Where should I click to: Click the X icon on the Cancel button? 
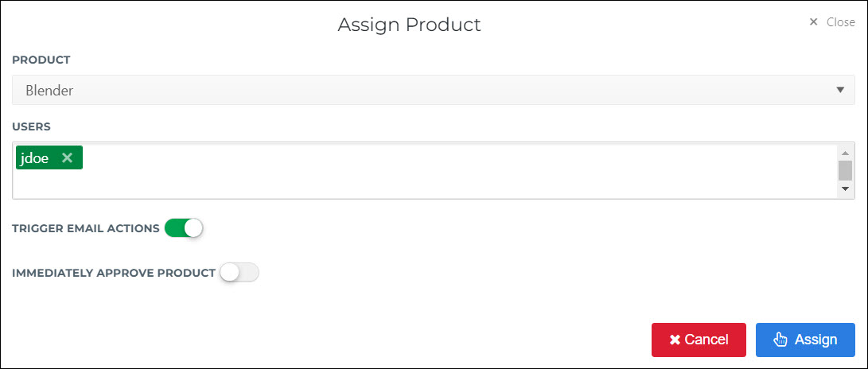pyautogui.click(x=674, y=340)
